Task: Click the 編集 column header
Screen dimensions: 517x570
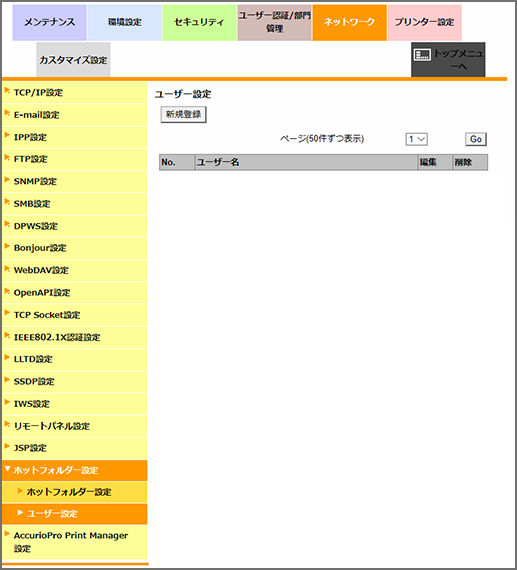Action: 435,162
